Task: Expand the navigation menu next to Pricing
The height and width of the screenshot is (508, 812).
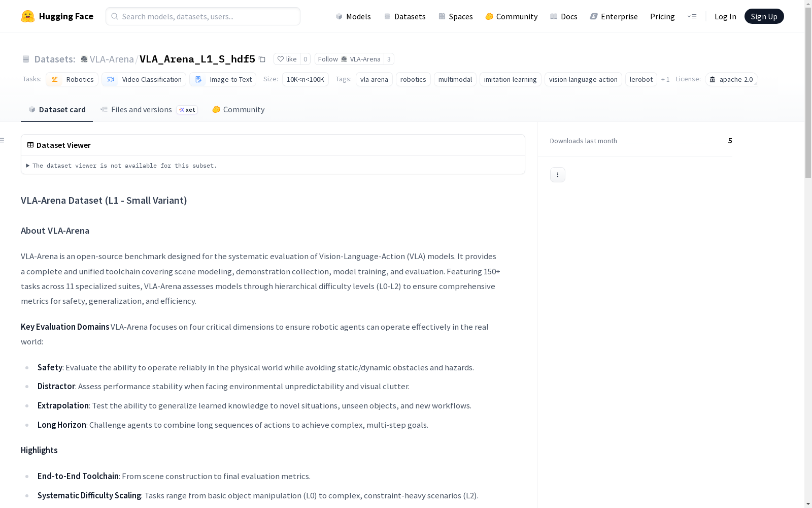Action: [x=692, y=16]
